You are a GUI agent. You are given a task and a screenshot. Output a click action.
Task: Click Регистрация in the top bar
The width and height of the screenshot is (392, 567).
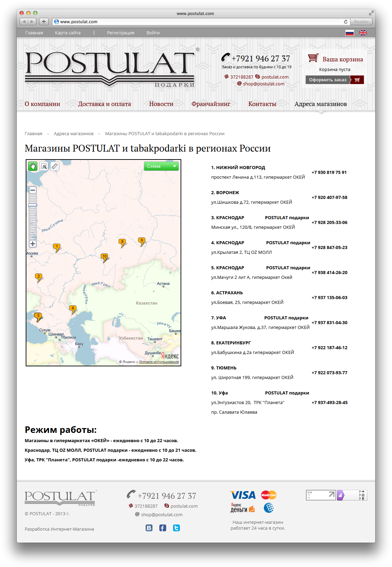[x=121, y=33]
